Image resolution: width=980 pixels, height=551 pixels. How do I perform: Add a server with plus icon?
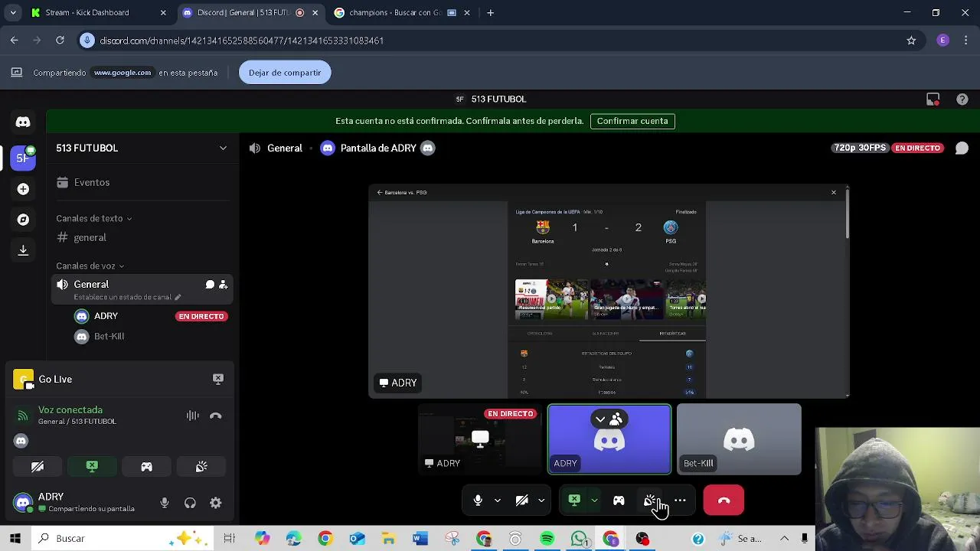[23, 189]
